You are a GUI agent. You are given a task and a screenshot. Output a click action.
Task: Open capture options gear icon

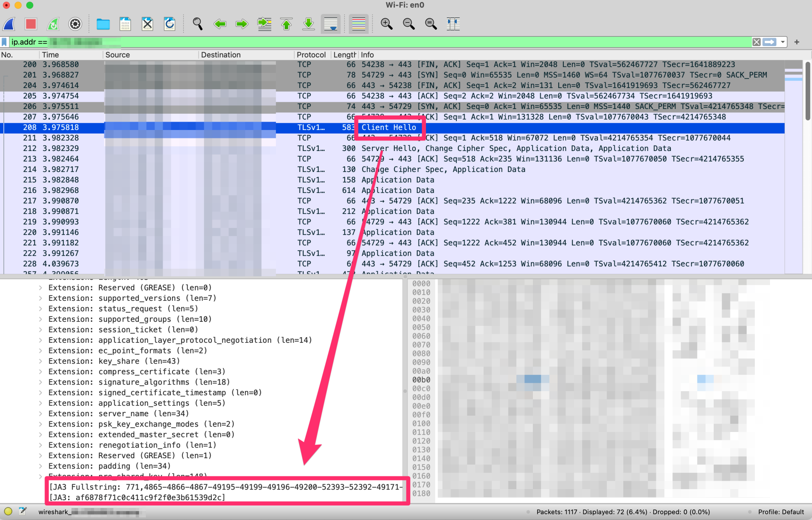pos(75,24)
